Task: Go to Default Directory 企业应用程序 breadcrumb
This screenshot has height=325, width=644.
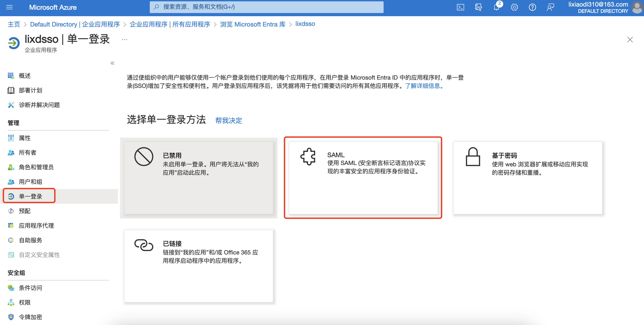Action: tap(75, 24)
